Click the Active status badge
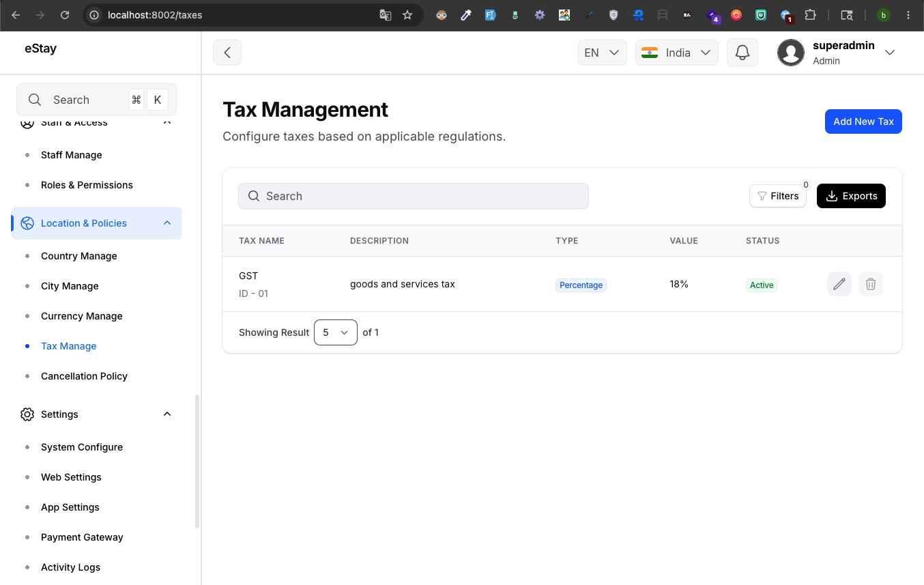 click(762, 285)
